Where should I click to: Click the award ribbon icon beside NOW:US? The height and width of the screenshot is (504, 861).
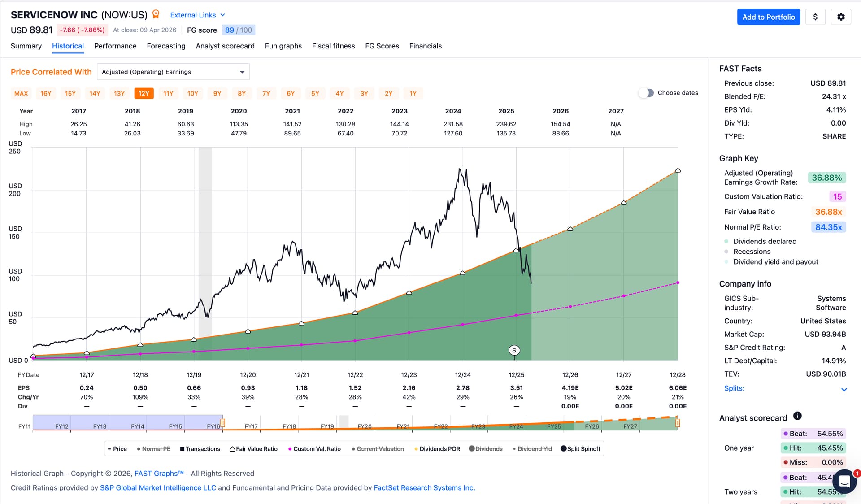tap(156, 14)
